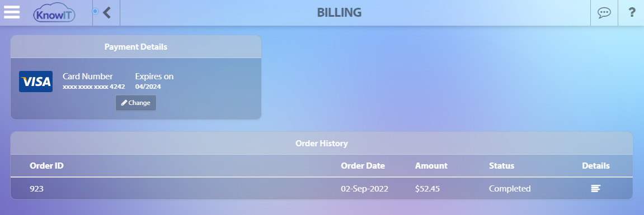Click order ID 923 row
644x215 pixels.
(x=322, y=188)
